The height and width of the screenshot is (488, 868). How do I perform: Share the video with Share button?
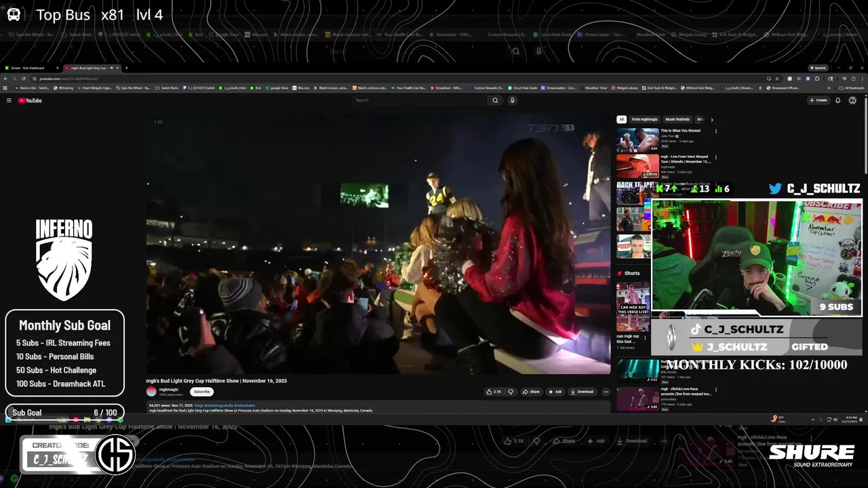[531, 392]
